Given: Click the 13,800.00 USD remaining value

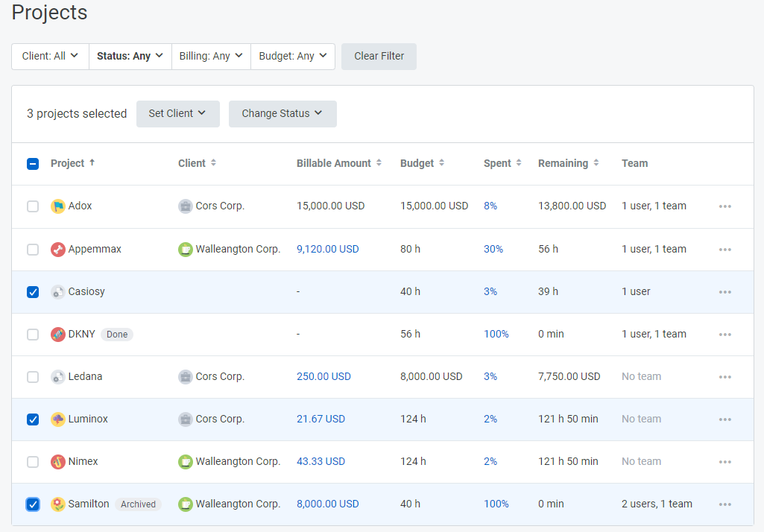Looking at the screenshot, I should pyautogui.click(x=572, y=206).
